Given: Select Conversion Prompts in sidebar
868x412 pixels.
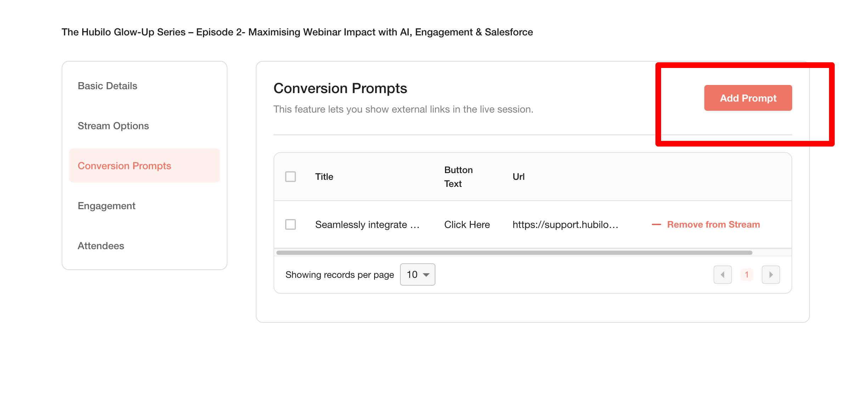Looking at the screenshot, I should point(145,166).
